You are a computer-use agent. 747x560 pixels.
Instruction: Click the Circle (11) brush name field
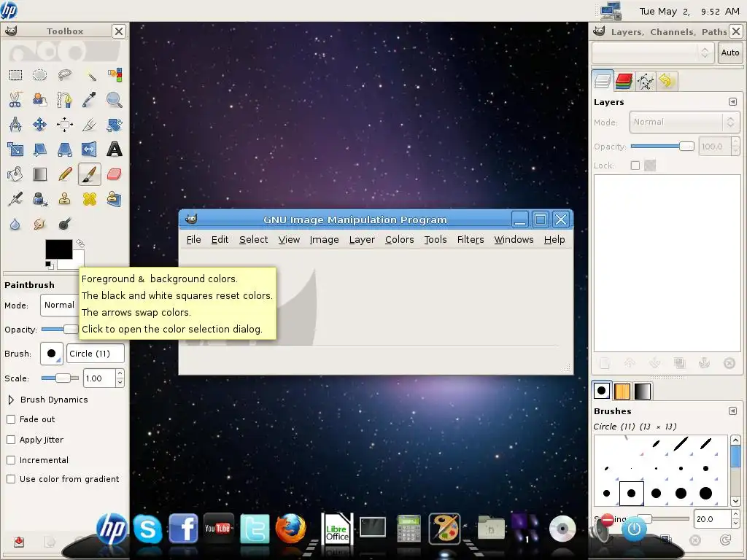tap(96, 354)
